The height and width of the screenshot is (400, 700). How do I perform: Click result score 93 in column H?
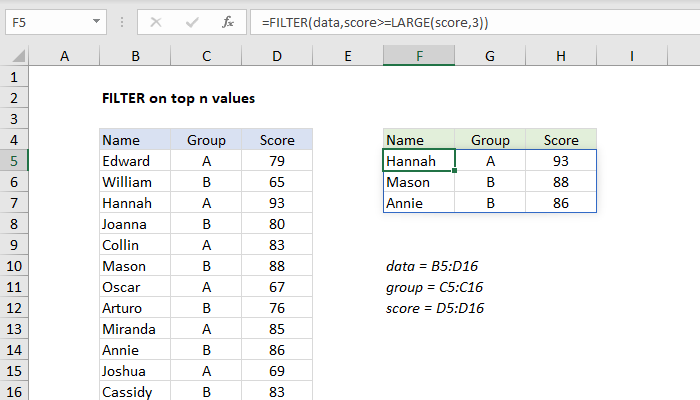561,161
